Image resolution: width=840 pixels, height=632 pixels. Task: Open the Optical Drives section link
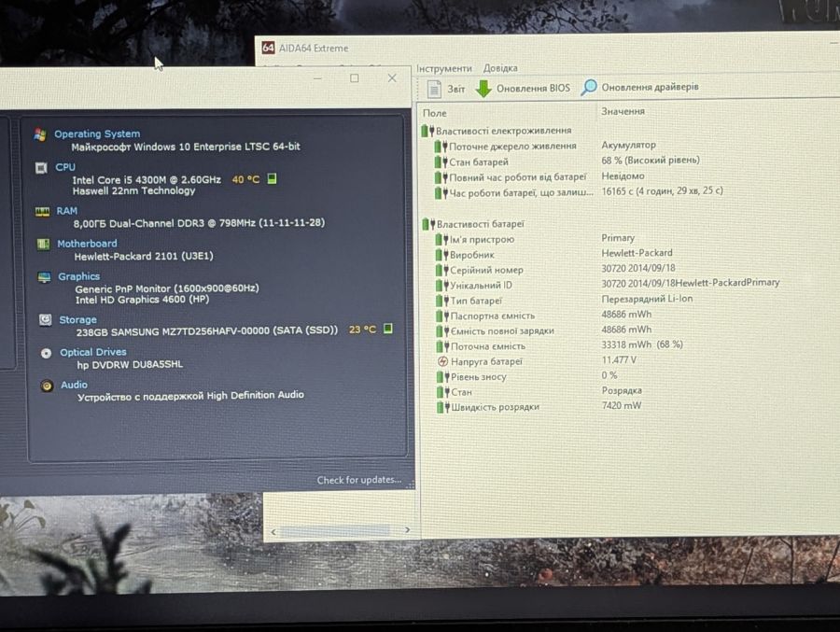click(x=92, y=352)
